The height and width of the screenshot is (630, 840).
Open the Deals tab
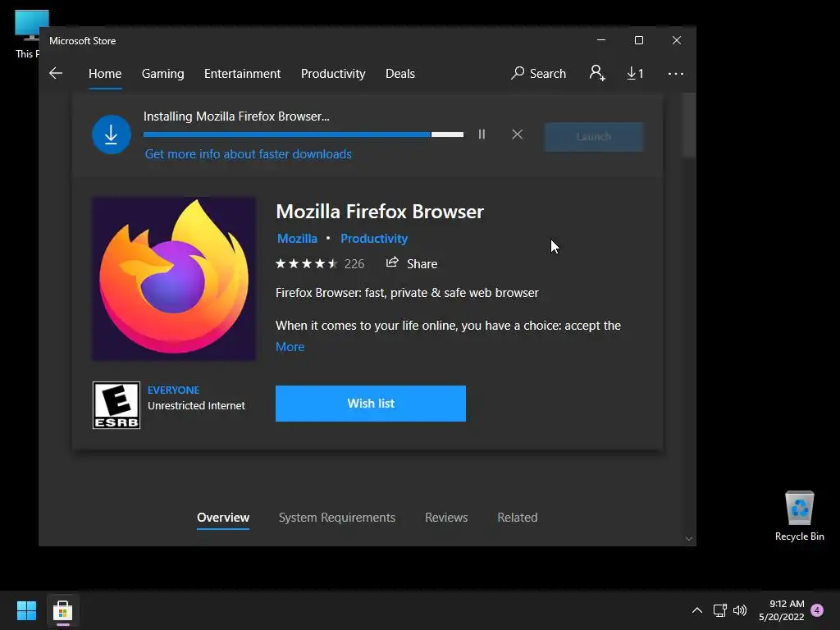pyautogui.click(x=400, y=73)
